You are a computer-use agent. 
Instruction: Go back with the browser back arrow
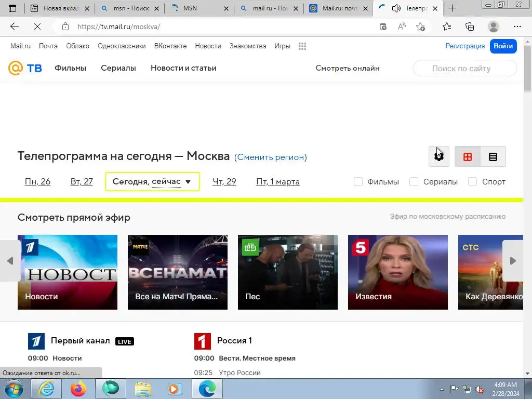click(14, 26)
